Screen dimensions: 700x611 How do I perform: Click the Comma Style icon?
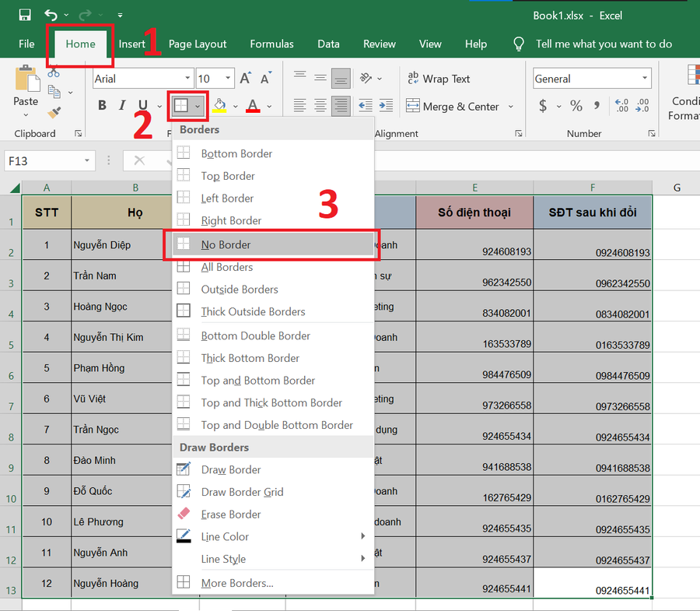pos(597,106)
